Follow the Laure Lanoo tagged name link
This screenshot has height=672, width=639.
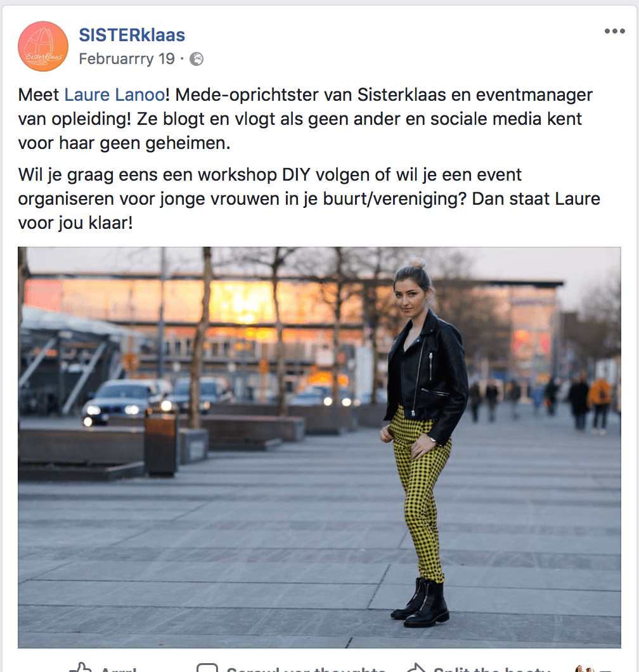(115, 94)
